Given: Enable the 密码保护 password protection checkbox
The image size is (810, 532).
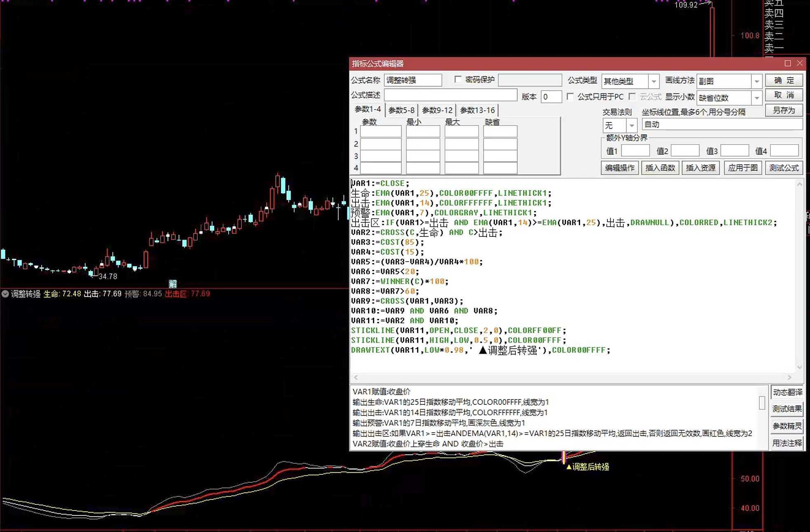Looking at the screenshot, I should (x=458, y=79).
